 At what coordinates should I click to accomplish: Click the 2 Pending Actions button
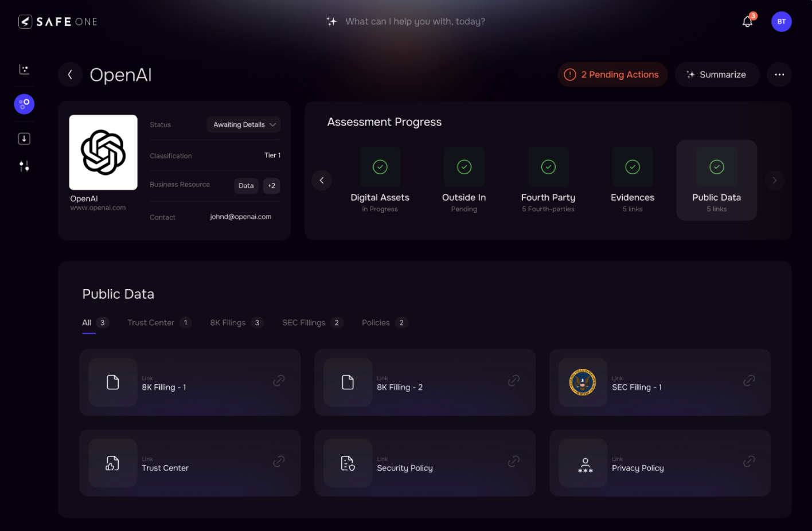[x=612, y=75]
